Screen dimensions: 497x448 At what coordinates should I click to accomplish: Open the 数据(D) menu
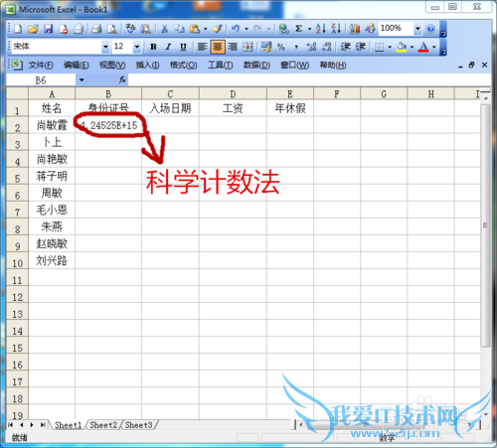[x=256, y=66]
